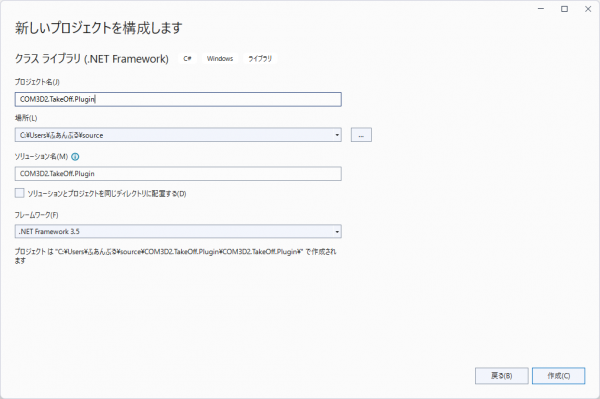Open the framework combo box showing .NET Framework 3.5

click(178, 231)
